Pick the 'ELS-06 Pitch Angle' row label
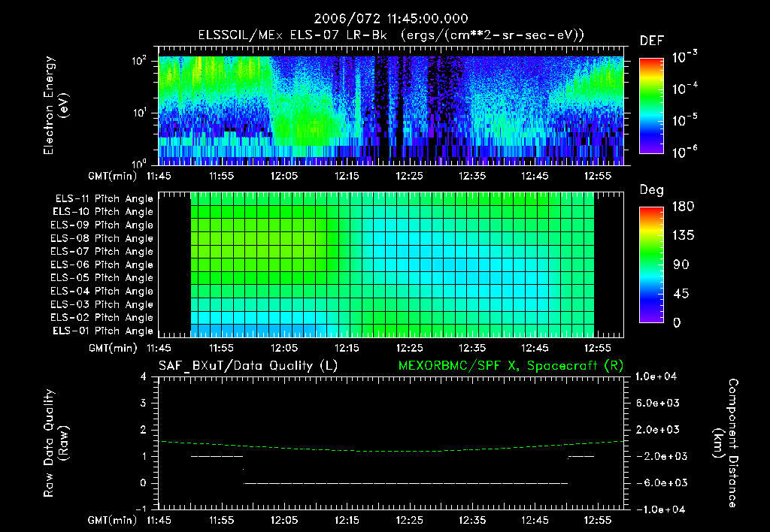Image resolution: width=770 pixels, height=532 pixels. click(102, 264)
